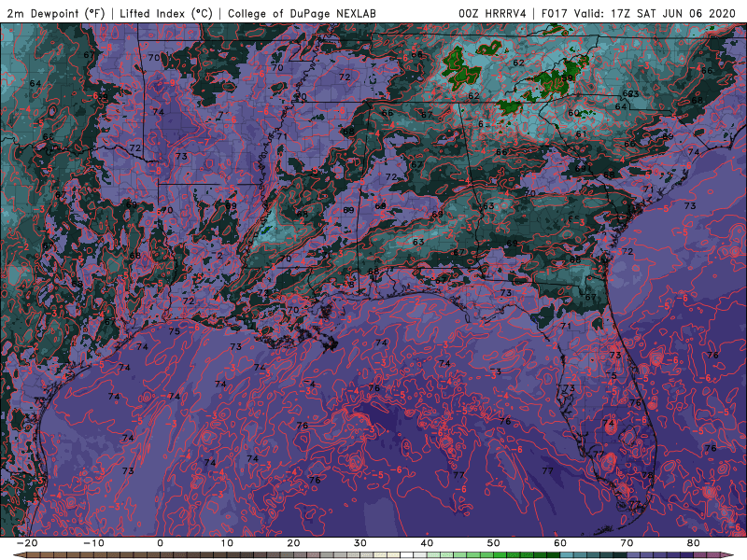Click the "50" label on the color scale
This screenshot has width=747, height=560.
[x=494, y=543]
